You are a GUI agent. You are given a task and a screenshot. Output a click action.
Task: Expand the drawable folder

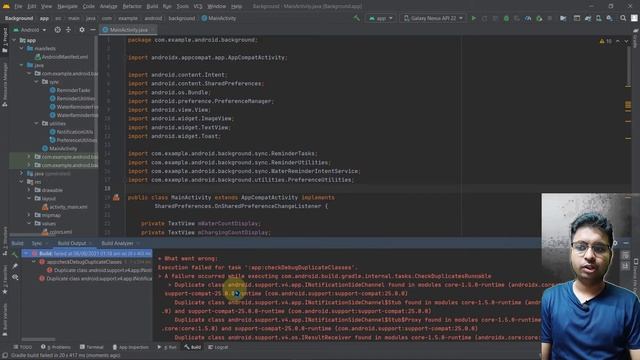pyautogui.click(x=29, y=190)
